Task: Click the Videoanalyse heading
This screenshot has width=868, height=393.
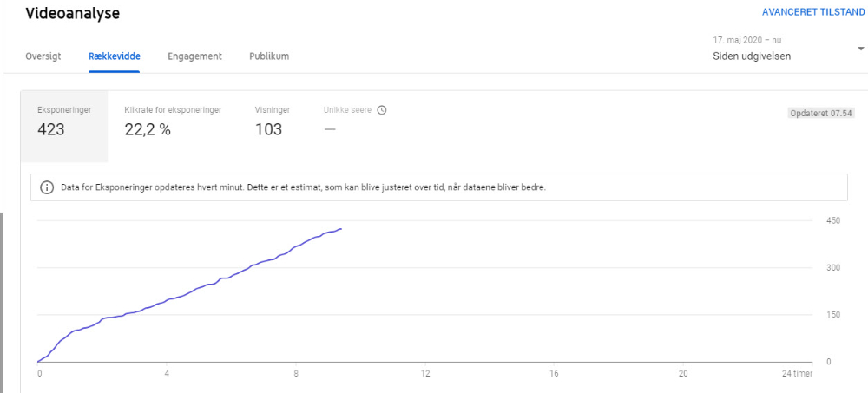Action: coord(73,13)
